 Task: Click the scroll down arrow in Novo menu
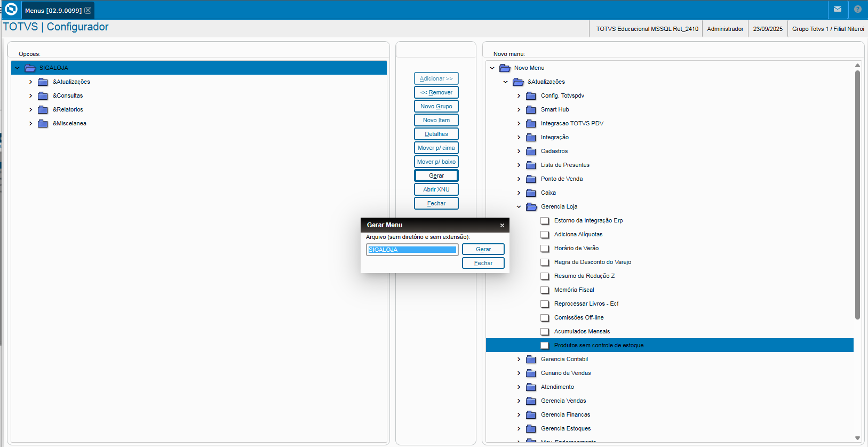858,438
